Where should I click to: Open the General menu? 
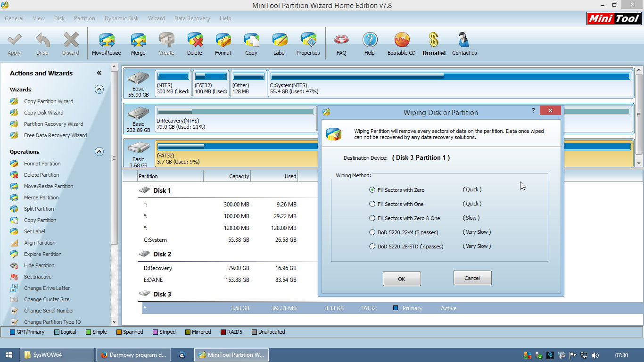[x=14, y=18]
